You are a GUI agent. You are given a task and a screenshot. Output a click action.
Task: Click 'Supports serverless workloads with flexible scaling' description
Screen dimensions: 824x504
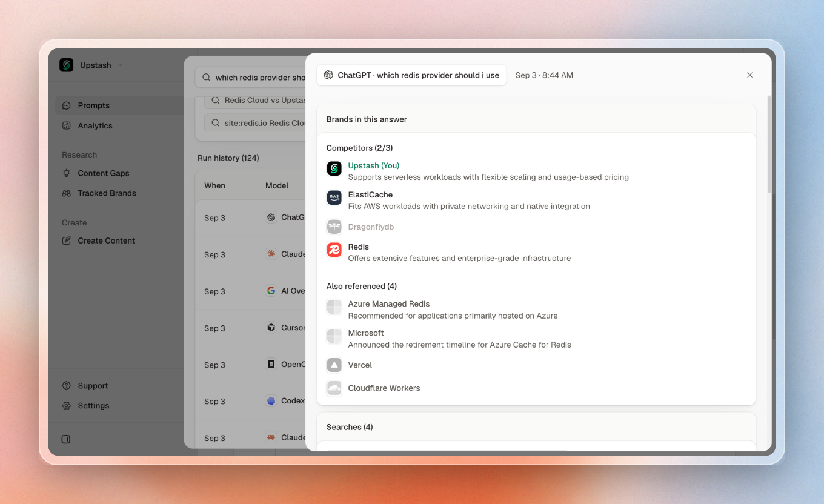click(x=488, y=177)
